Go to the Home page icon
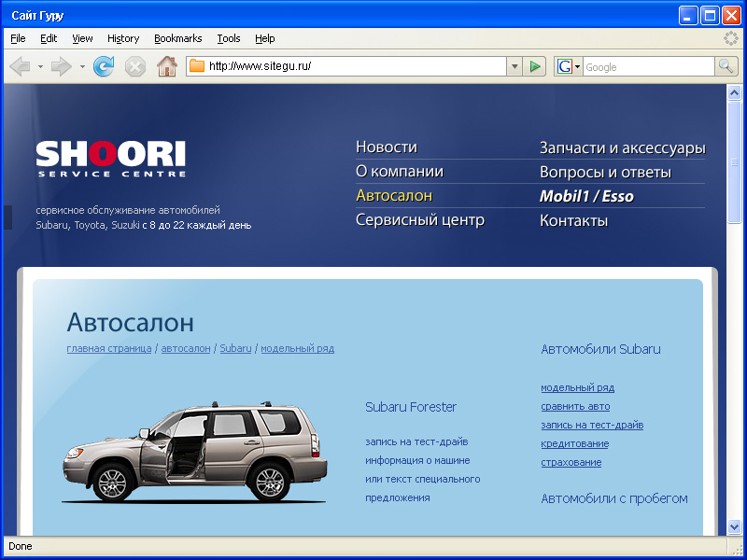 click(167, 66)
